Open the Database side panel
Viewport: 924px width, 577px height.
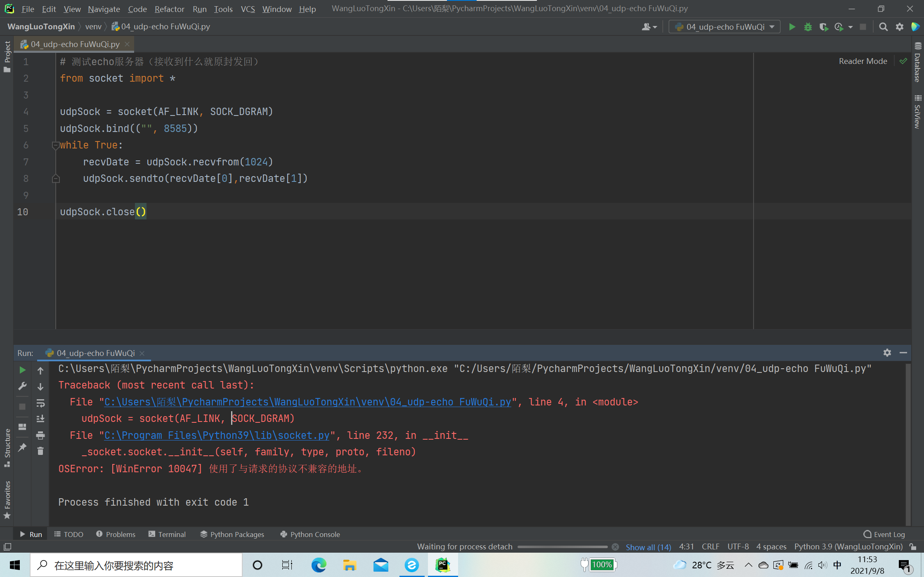point(918,63)
